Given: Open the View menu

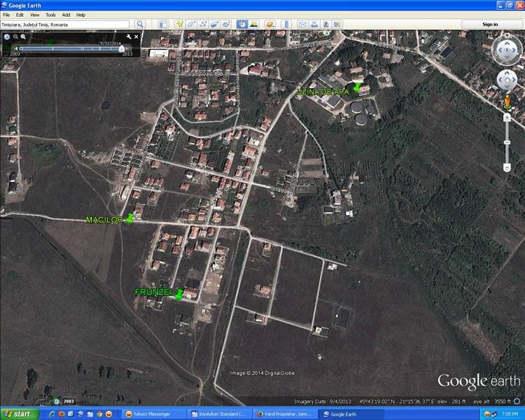Looking at the screenshot, I should pos(34,15).
